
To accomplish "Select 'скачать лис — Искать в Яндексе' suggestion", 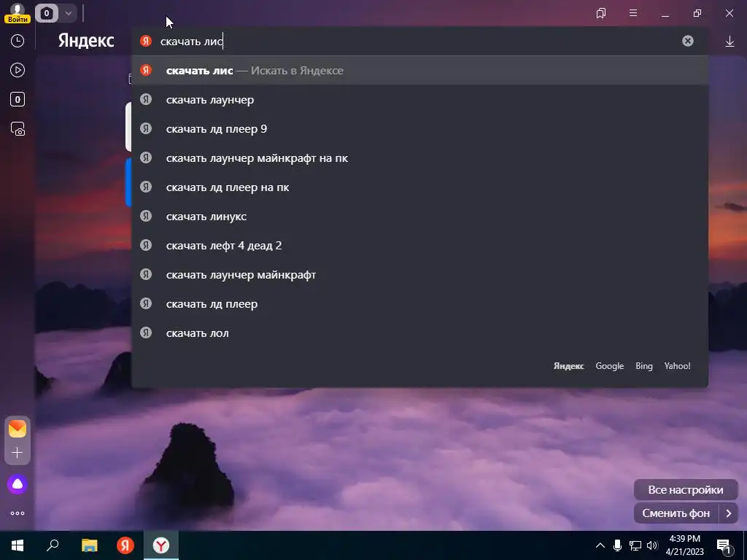I will (x=419, y=71).
